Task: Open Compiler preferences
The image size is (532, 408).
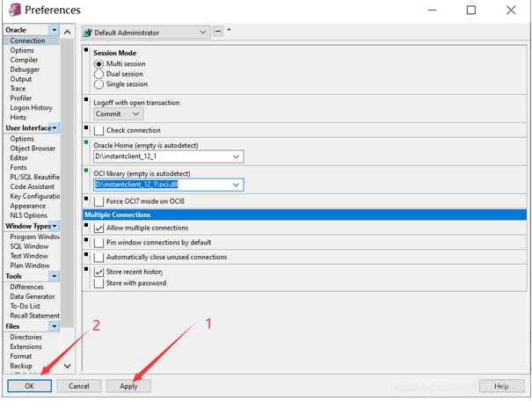Action: (24, 60)
